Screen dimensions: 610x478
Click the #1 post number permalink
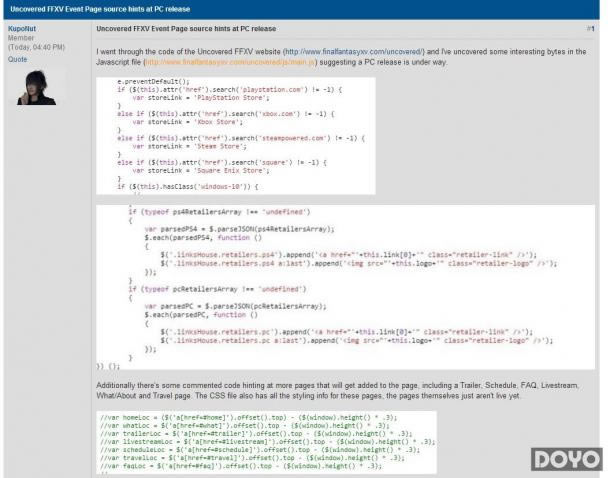(x=590, y=29)
